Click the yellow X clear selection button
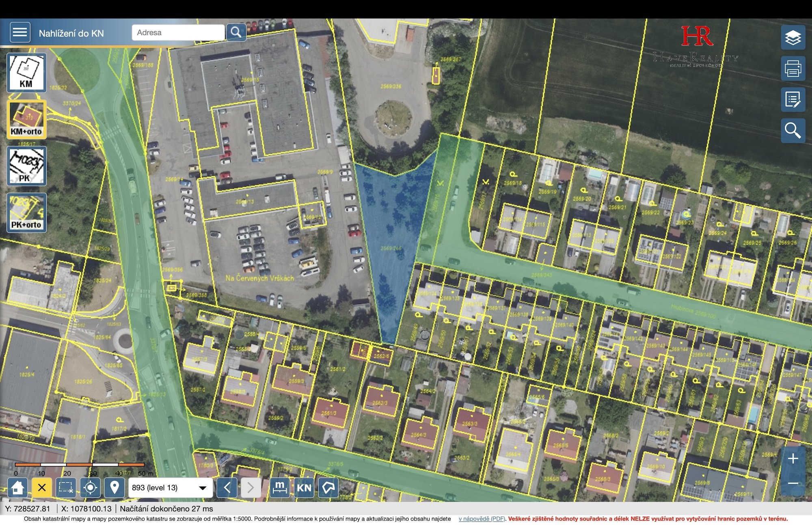This screenshot has width=812, height=525. pyautogui.click(x=42, y=487)
